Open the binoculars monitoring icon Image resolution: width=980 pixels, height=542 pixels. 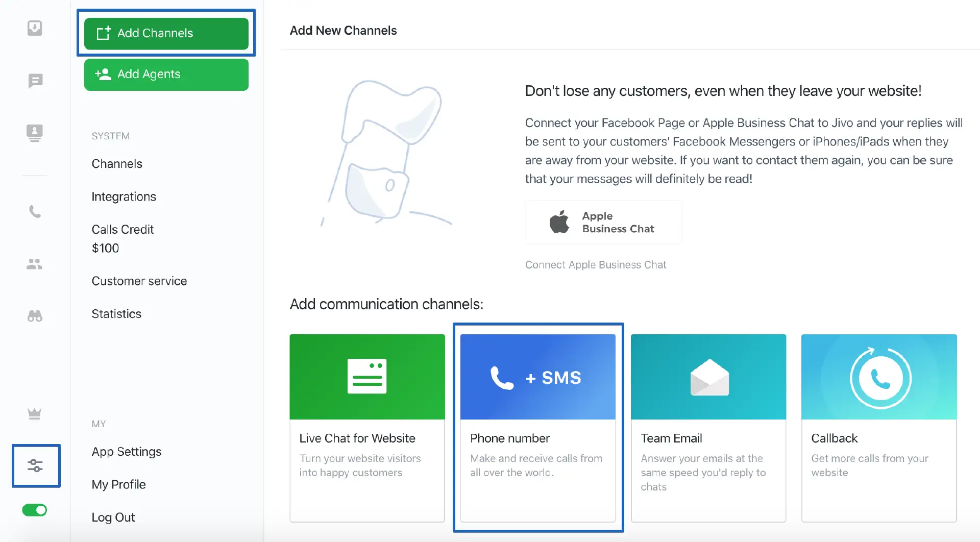pos(35,316)
